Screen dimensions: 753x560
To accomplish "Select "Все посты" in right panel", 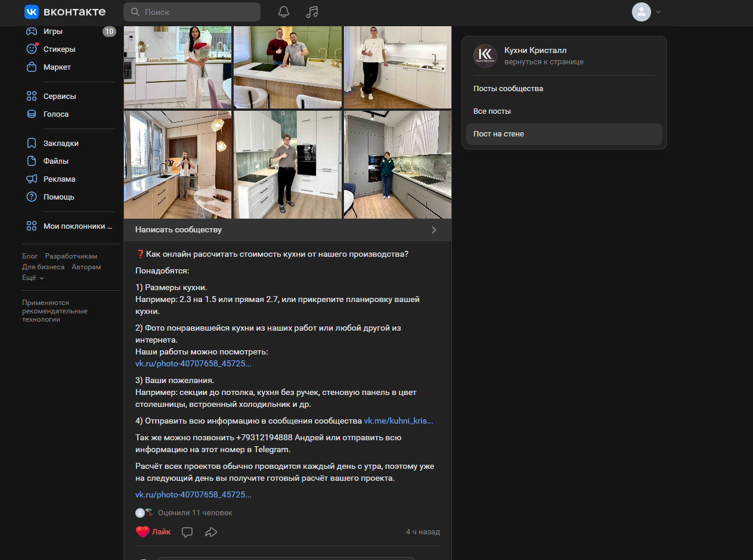I will pos(492,111).
